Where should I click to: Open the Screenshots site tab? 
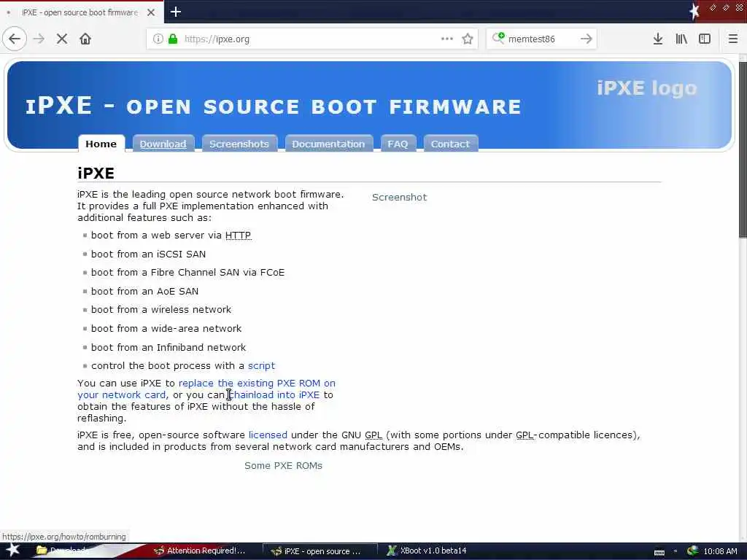[239, 144]
